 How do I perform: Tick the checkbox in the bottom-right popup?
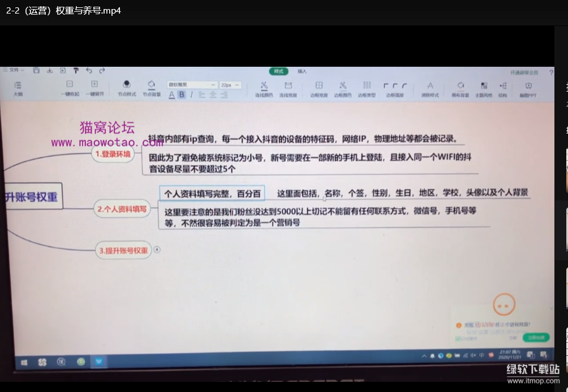coord(458,339)
